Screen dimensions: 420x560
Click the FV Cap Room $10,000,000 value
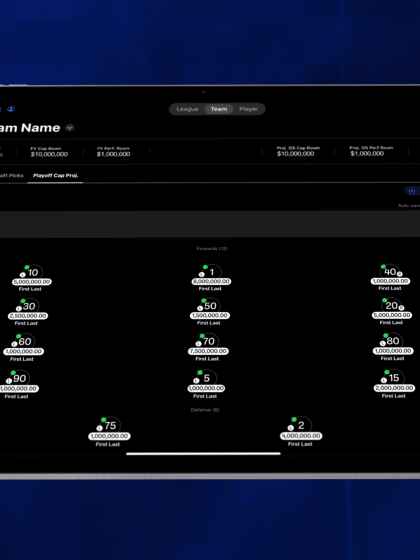(49, 154)
